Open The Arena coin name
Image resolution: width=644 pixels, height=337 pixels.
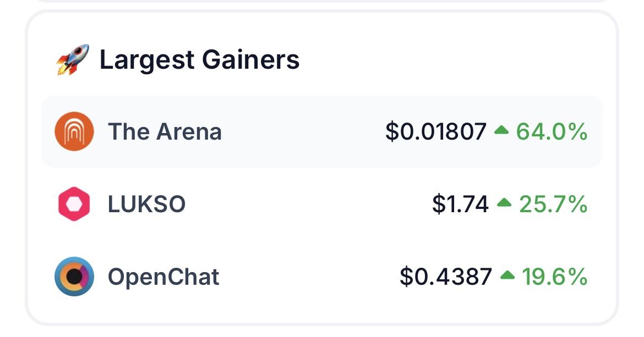click(165, 131)
